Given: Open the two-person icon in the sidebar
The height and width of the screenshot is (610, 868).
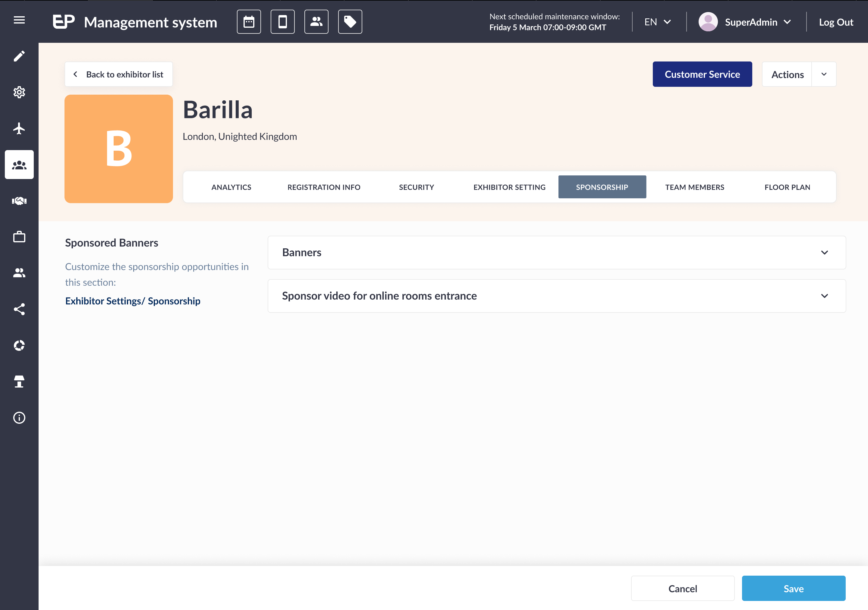Looking at the screenshot, I should point(19,273).
